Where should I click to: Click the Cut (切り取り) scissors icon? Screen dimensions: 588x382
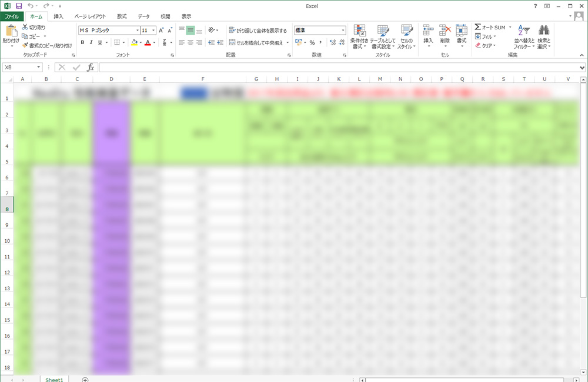25,28
